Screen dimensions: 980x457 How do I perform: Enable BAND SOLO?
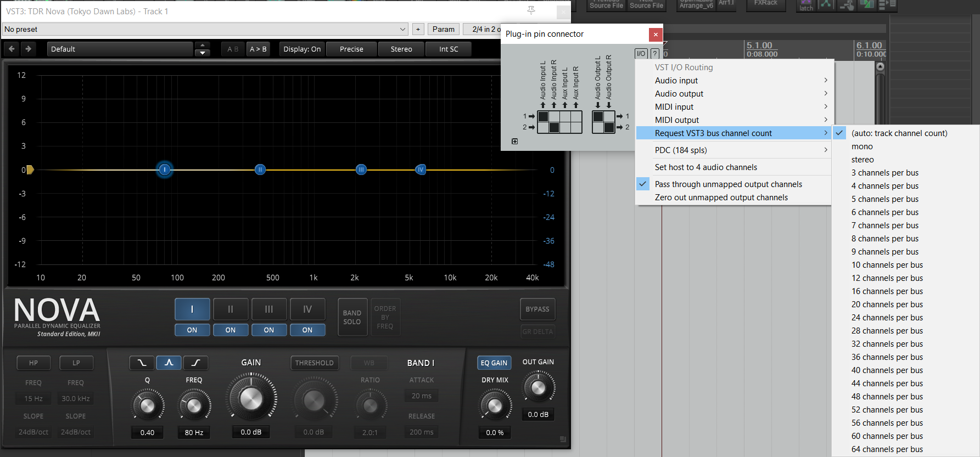[x=352, y=317]
